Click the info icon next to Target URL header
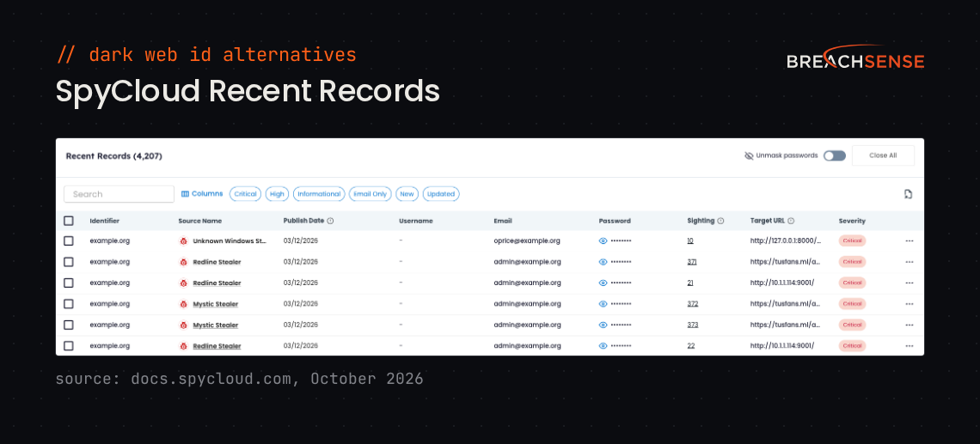 pos(791,221)
